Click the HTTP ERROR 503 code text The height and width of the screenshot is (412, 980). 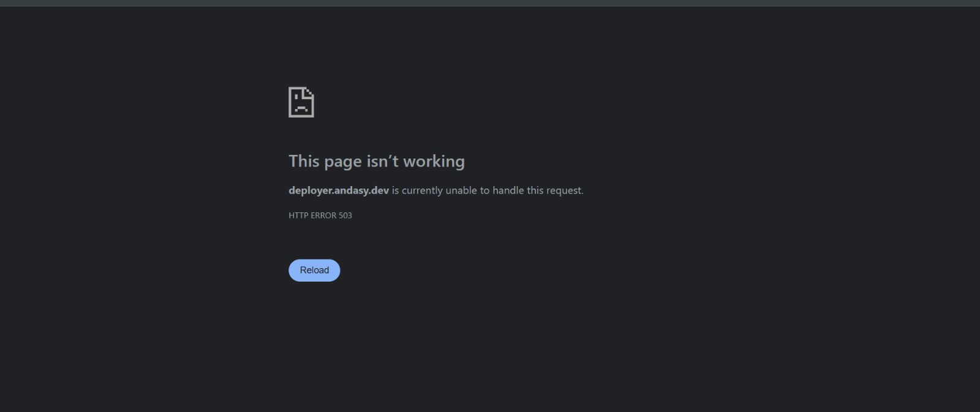pyautogui.click(x=320, y=215)
